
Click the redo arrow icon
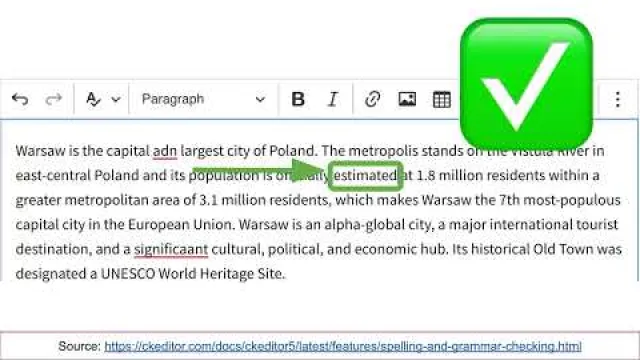pos(53,99)
